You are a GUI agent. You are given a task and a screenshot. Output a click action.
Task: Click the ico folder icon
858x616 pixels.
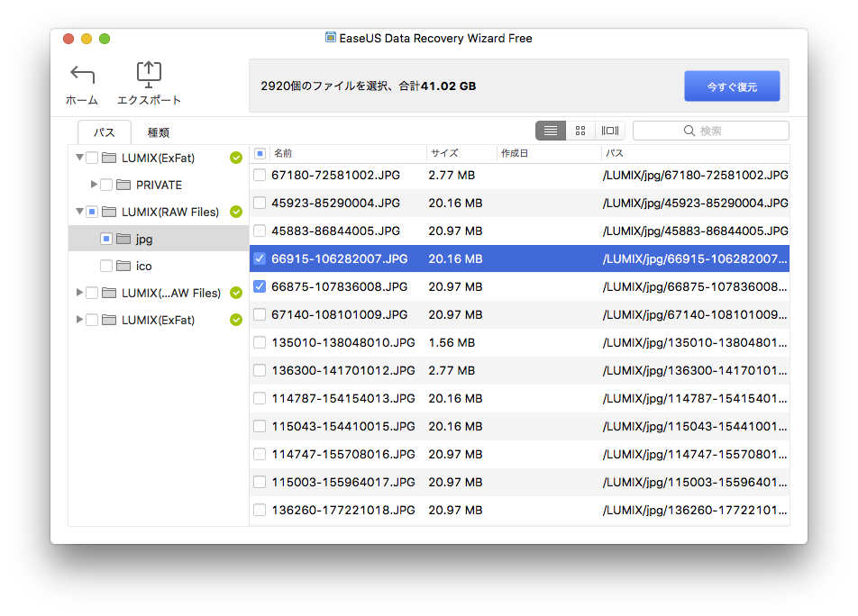pyautogui.click(x=123, y=266)
